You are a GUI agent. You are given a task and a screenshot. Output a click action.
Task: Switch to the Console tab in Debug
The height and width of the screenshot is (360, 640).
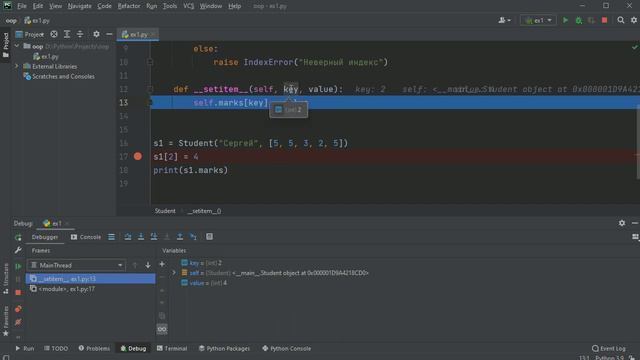(x=86, y=237)
